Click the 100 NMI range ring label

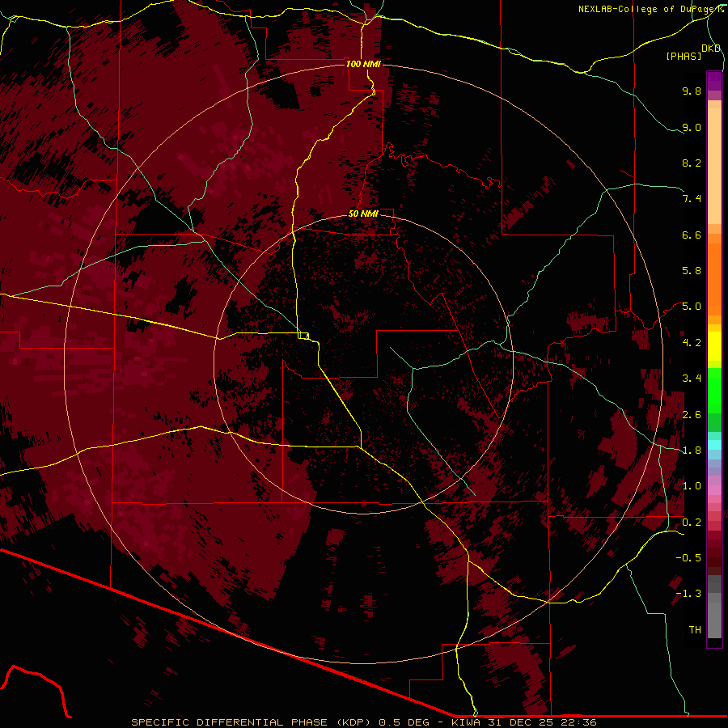point(363,64)
